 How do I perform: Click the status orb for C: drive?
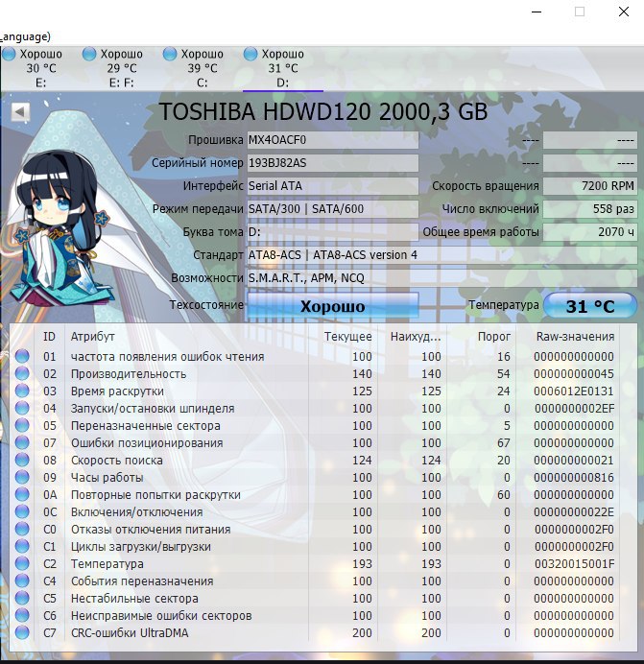[x=170, y=54]
